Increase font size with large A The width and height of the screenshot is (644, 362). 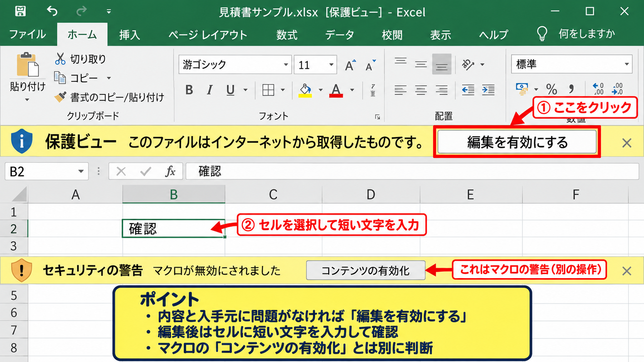point(350,65)
